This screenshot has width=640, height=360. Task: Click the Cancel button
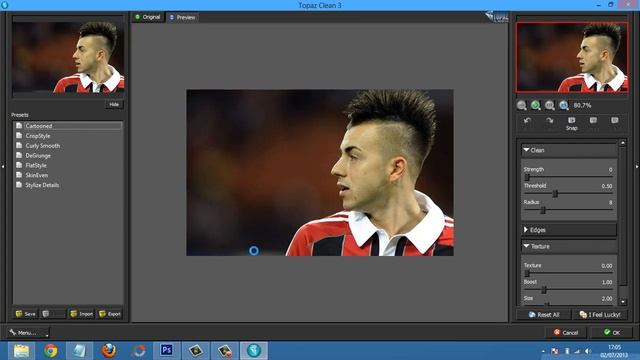566,332
